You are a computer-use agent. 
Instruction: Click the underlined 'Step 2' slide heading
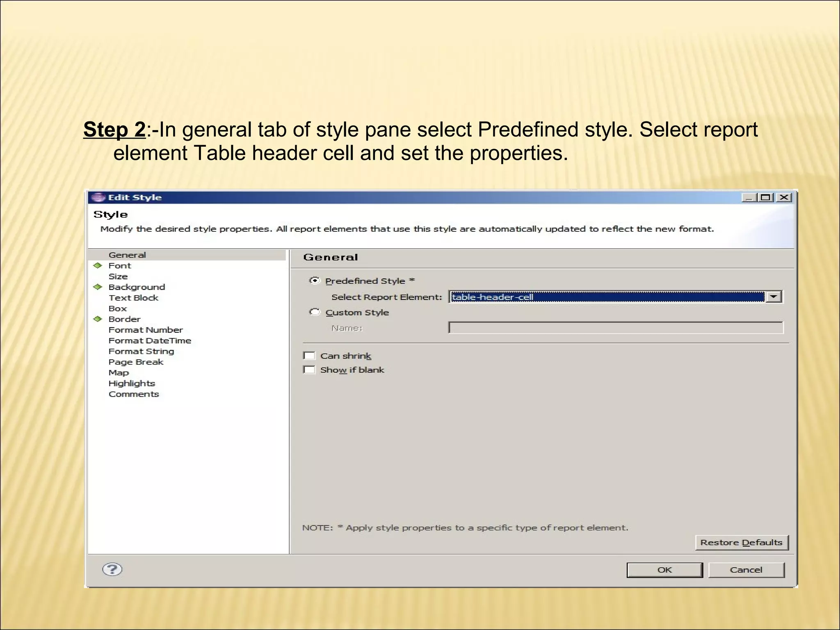pyautogui.click(x=114, y=130)
